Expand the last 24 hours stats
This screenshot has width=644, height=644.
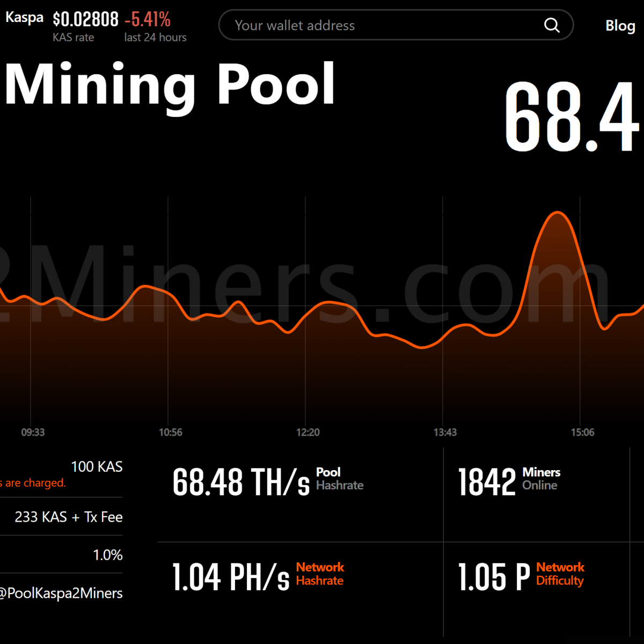click(x=155, y=37)
